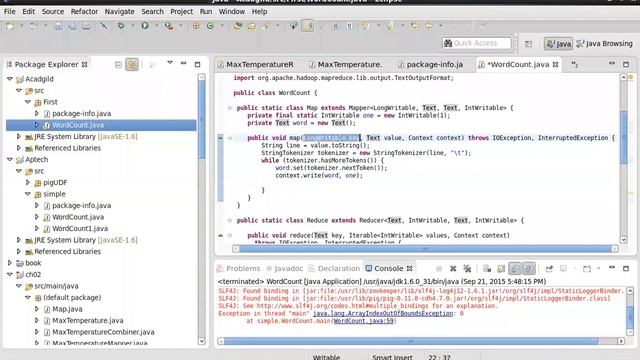Run the program with green Run button

coord(145,26)
